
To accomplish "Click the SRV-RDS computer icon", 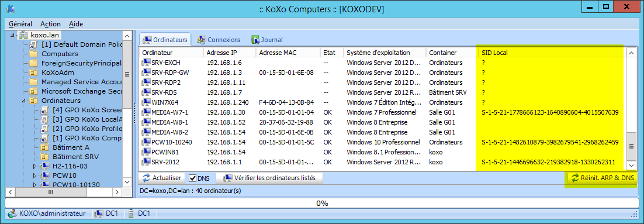I will click(x=146, y=92).
